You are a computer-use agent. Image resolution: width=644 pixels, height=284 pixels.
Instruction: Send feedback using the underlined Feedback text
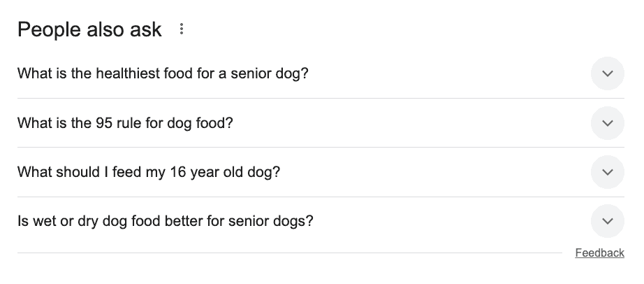[599, 253]
